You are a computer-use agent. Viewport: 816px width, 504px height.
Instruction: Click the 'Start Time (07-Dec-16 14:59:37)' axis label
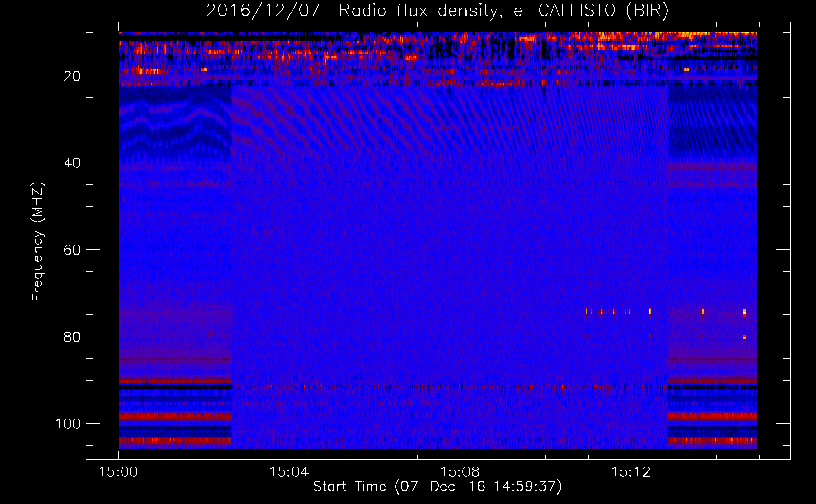click(437, 487)
